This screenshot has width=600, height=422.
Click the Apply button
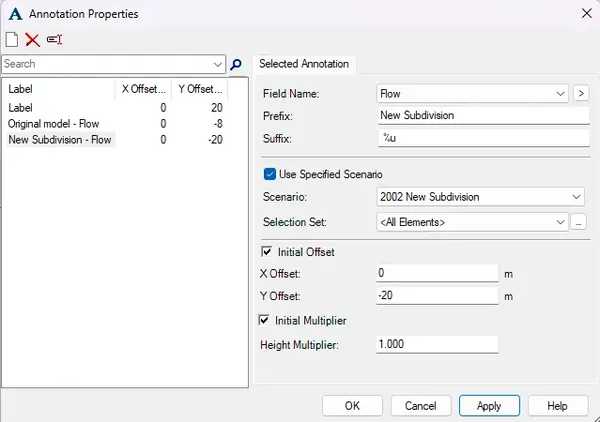pos(489,406)
